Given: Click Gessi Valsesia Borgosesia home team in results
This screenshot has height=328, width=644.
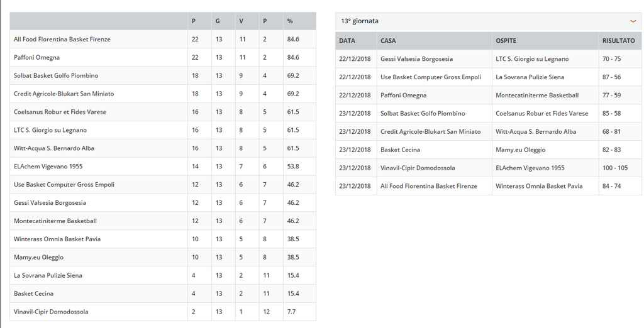Looking at the screenshot, I should coord(416,58).
